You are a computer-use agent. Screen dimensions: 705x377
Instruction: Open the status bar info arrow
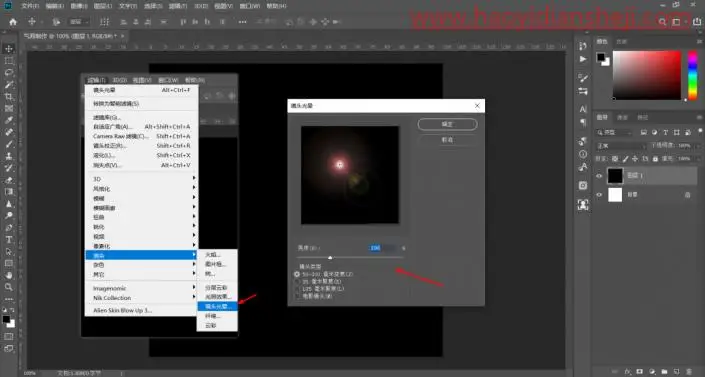click(x=121, y=373)
